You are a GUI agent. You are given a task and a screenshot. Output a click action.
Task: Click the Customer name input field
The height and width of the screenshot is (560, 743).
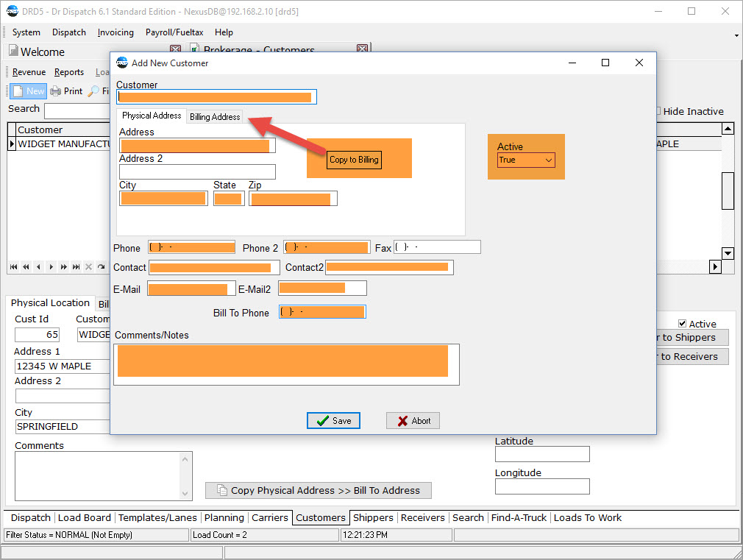coord(216,97)
